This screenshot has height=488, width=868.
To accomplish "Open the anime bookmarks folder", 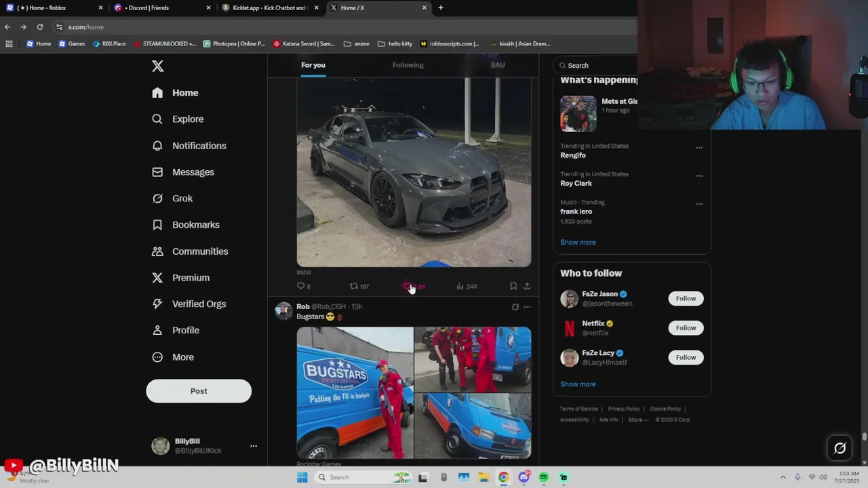I will pyautogui.click(x=357, y=43).
